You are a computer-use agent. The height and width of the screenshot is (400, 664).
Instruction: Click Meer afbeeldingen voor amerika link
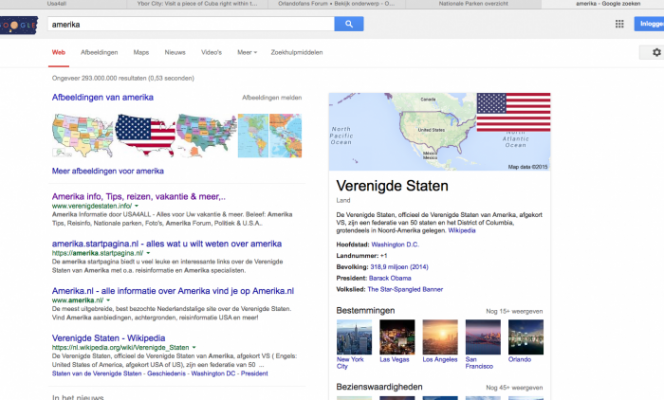coord(108,171)
